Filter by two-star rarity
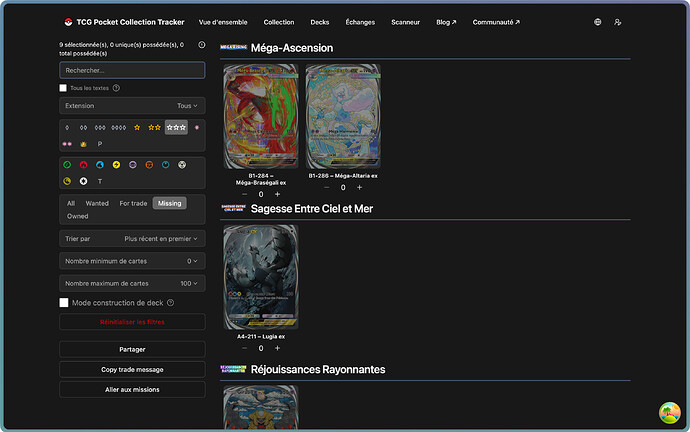This screenshot has width=690, height=432. [x=154, y=128]
